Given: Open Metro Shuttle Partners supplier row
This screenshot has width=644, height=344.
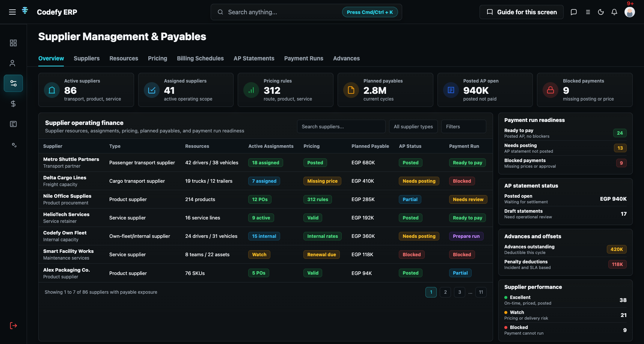Looking at the screenshot, I should click(265, 162).
